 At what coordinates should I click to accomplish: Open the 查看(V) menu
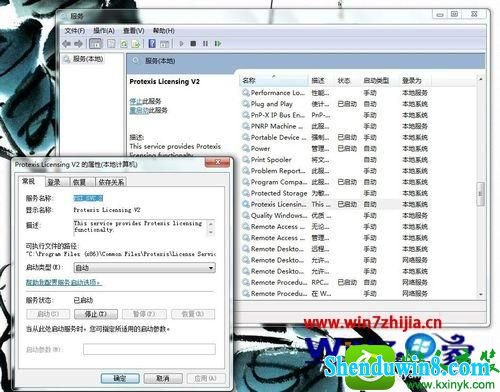point(134,31)
